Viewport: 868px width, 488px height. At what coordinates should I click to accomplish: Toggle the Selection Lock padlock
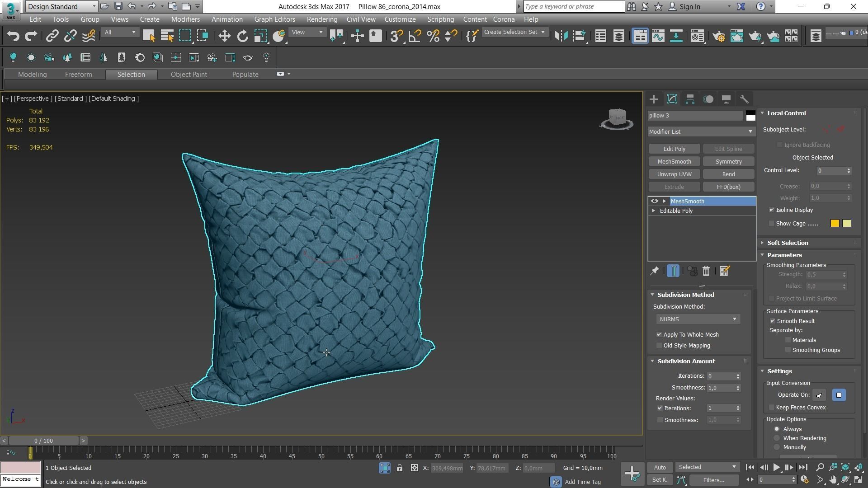400,468
